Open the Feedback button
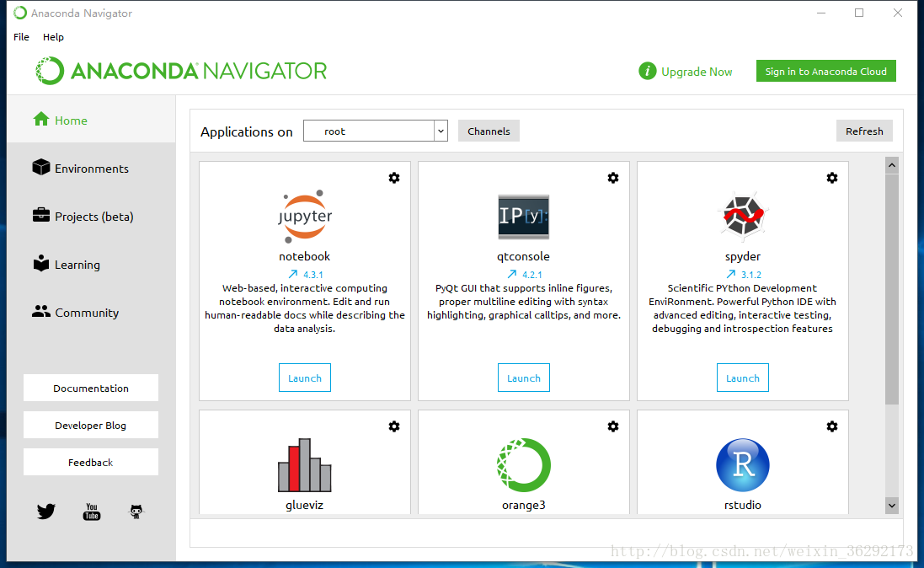The height and width of the screenshot is (568, 924). pos(91,463)
